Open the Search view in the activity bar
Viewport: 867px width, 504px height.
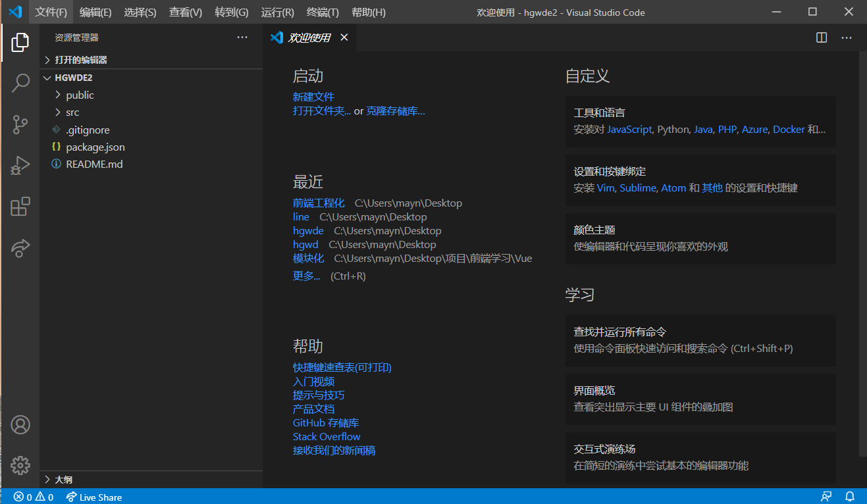pyautogui.click(x=20, y=83)
